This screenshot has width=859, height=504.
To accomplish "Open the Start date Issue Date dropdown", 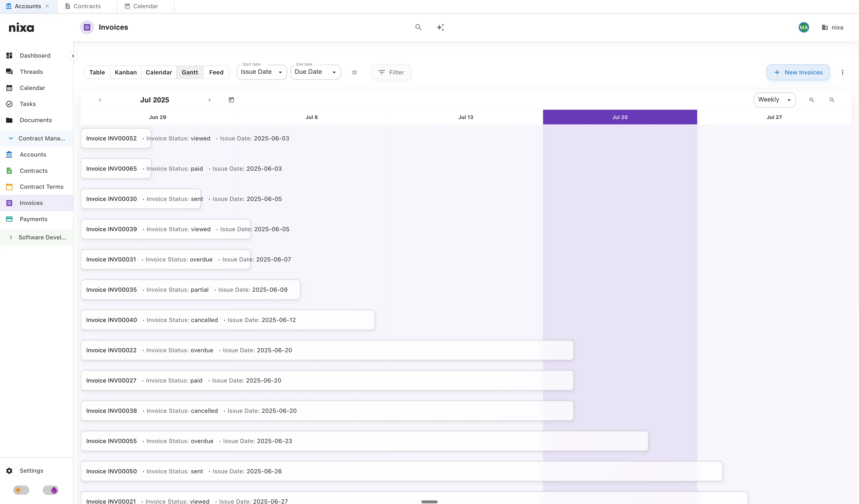I will pyautogui.click(x=261, y=72).
